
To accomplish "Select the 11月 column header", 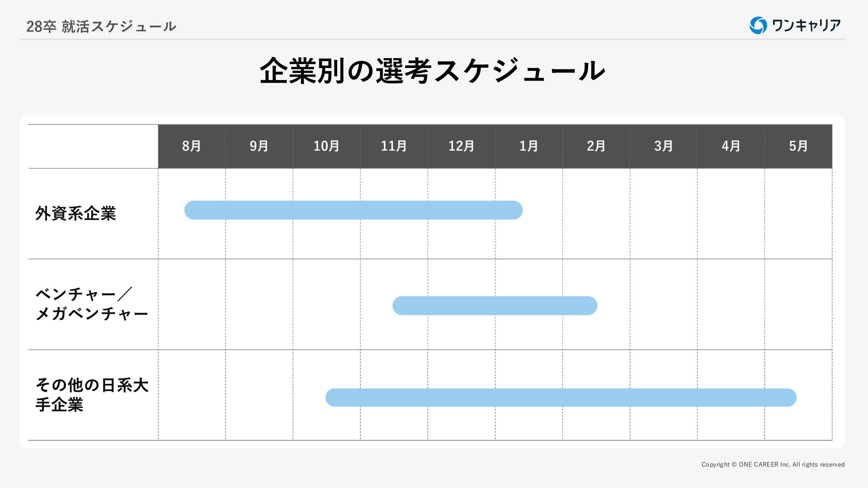I will pyautogui.click(x=394, y=146).
